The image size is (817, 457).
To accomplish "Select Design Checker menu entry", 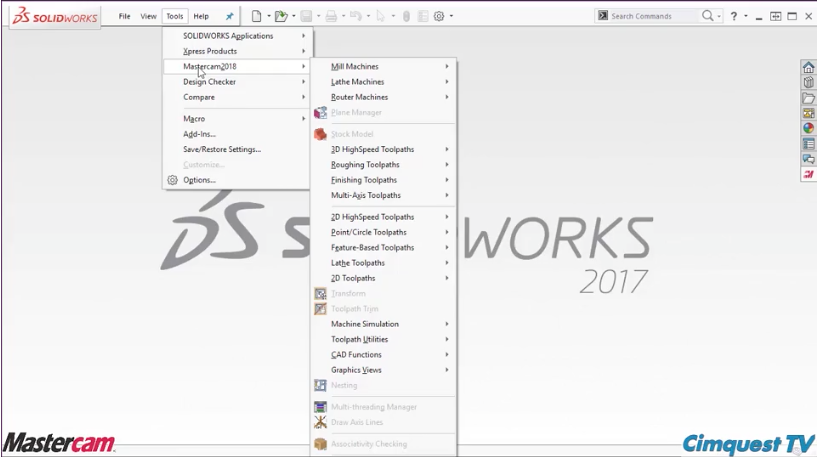I will click(238, 82).
